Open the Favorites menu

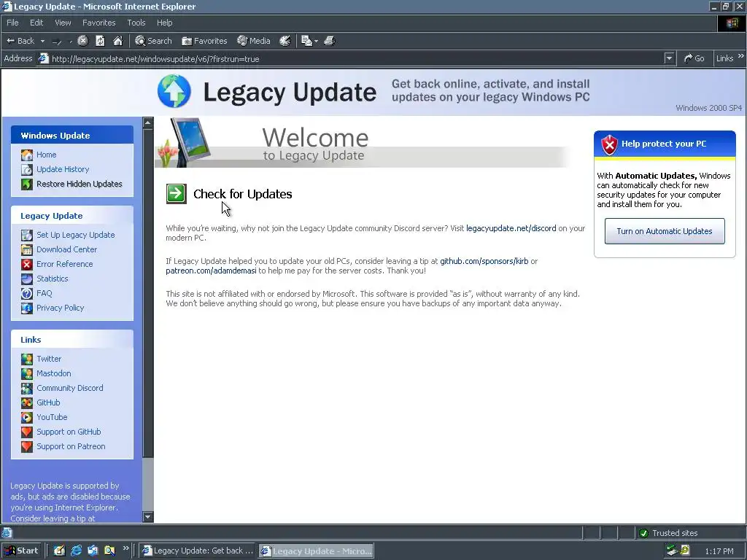click(98, 23)
